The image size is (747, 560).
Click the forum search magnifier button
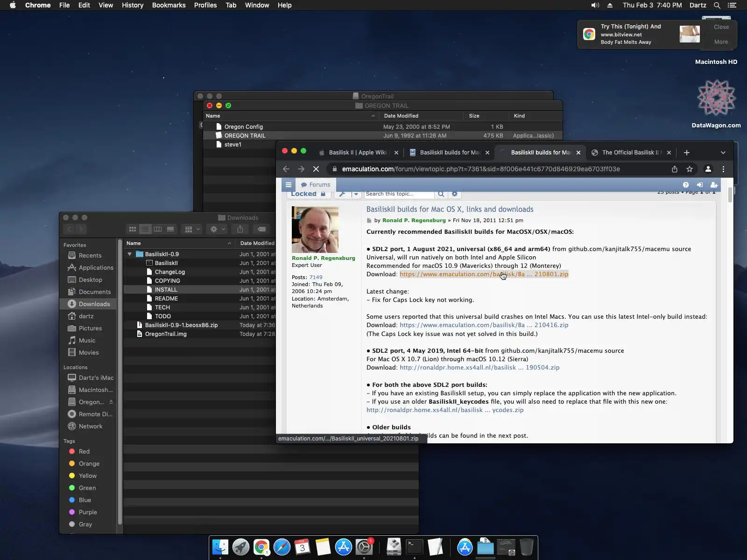(441, 194)
